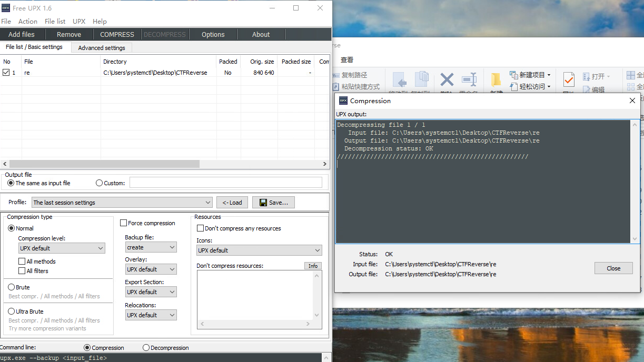Click Remove in the toolbar
Screen dimensions: 644x362
pos(69,34)
